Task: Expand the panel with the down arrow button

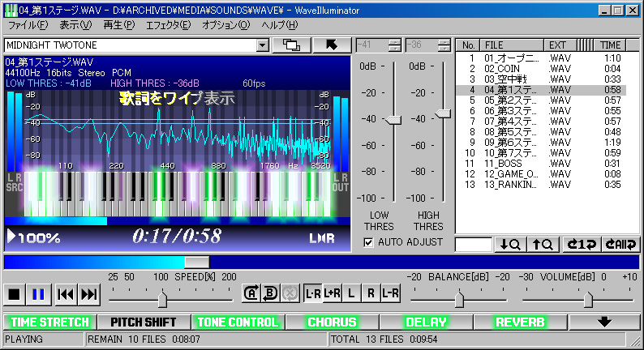Action: pos(603,322)
